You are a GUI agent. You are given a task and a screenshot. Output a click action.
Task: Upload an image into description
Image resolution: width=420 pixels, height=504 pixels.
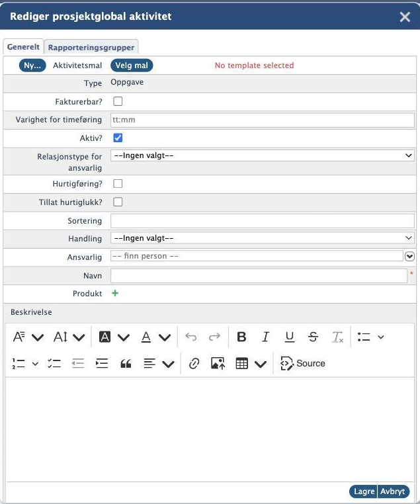pyautogui.click(x=218, y=364)
